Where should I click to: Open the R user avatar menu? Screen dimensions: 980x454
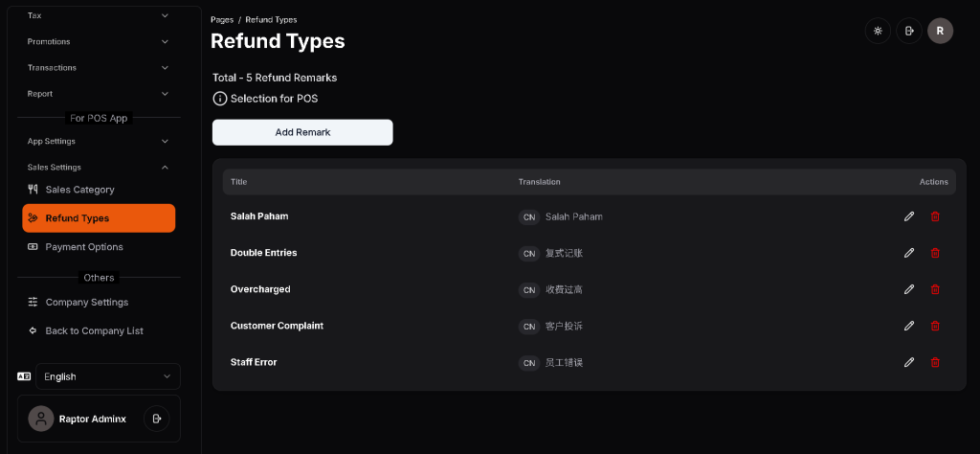pyautogui.click(x=940, y=31)
